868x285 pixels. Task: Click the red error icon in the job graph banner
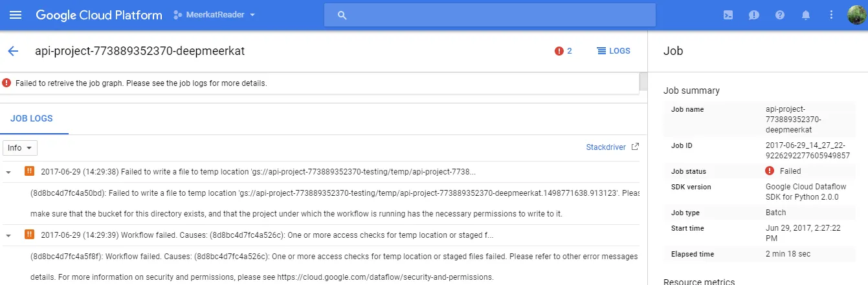click(x=6, y=83)
